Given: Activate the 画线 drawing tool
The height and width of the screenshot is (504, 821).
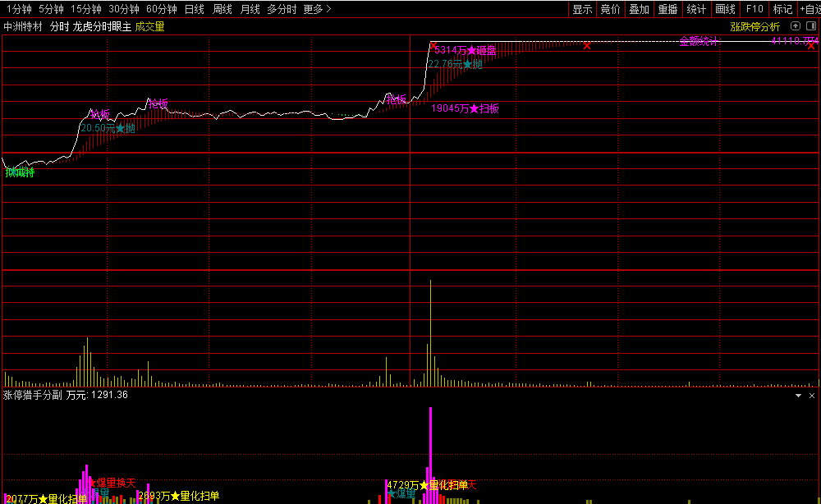Looking at the screenshot, I should [725, 9].
